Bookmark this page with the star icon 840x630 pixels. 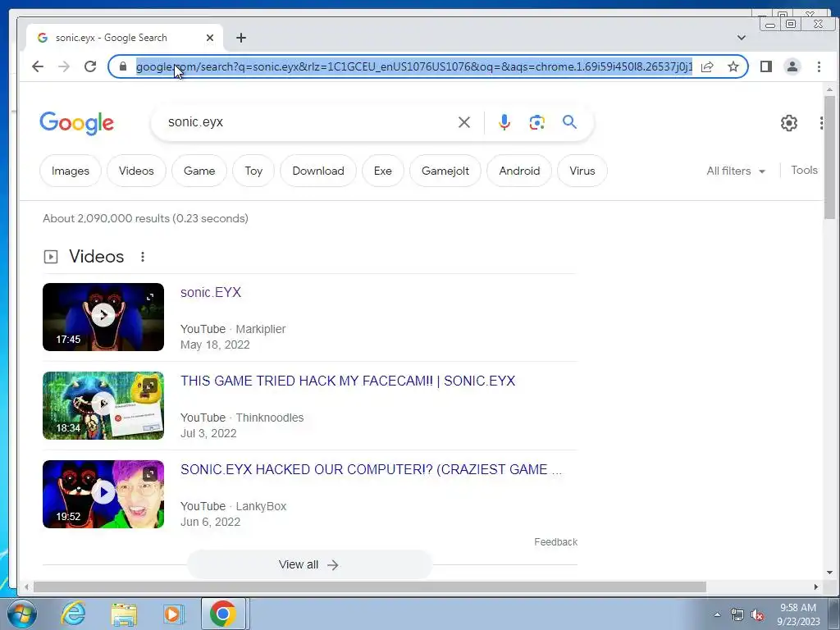pyautogui.click(x=733, y=66)
